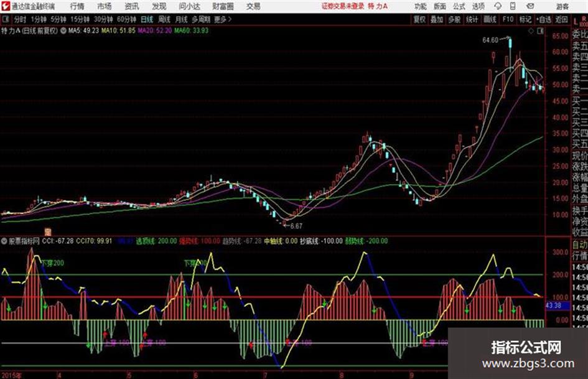Click the 叠加 overlay button
This screenshot has height=379, width=588.
[437, 19]
